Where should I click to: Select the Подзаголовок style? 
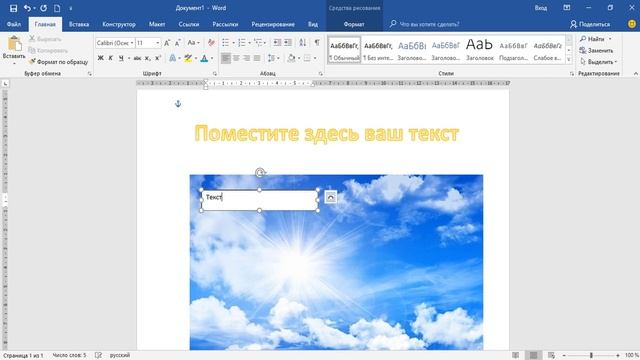pyautogui.click(x=513, y=50)
